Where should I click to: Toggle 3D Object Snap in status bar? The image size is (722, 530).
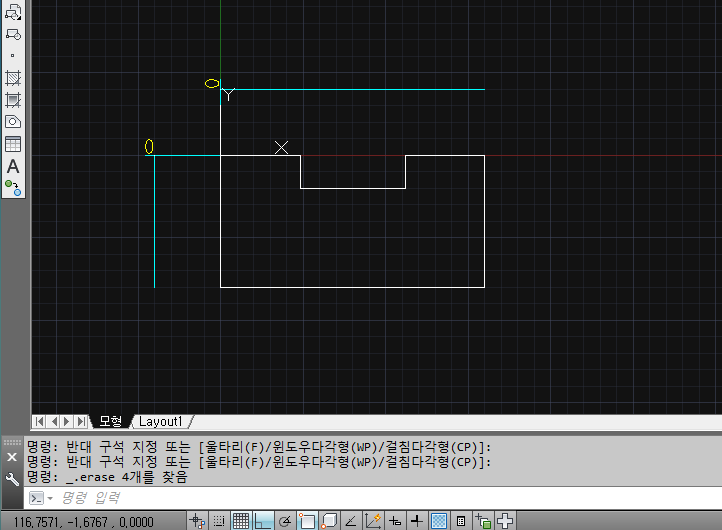click(329, 521)
